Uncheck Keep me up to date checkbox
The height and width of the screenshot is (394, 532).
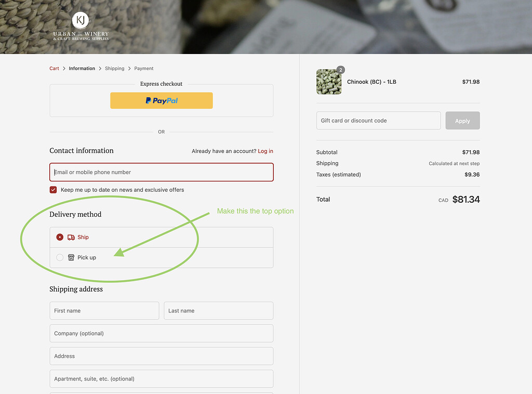pos(54,190)
